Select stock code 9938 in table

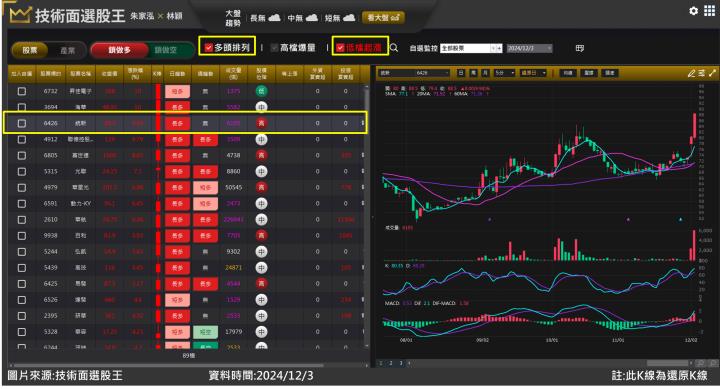51,236
